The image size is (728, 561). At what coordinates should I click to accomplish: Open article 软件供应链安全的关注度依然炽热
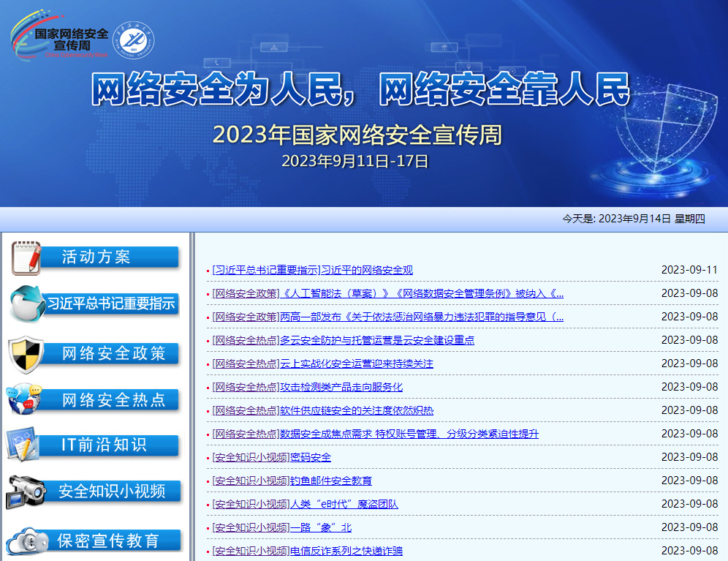tap(357, 410)
